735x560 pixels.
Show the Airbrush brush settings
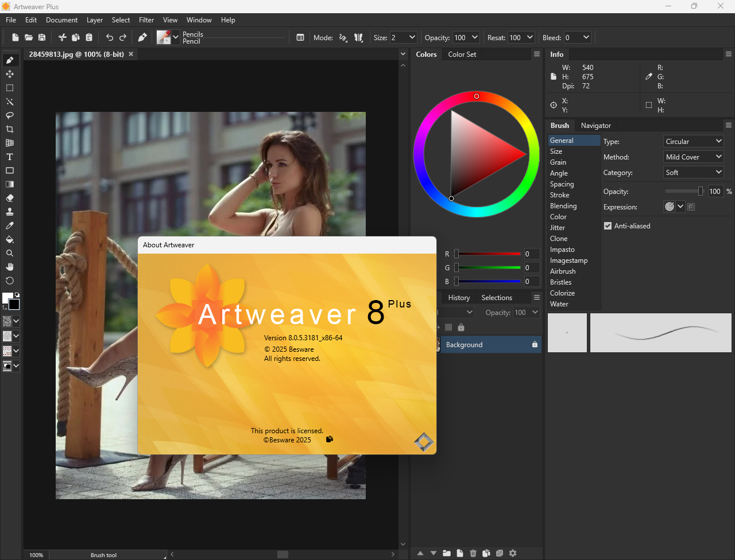[563, 271]
